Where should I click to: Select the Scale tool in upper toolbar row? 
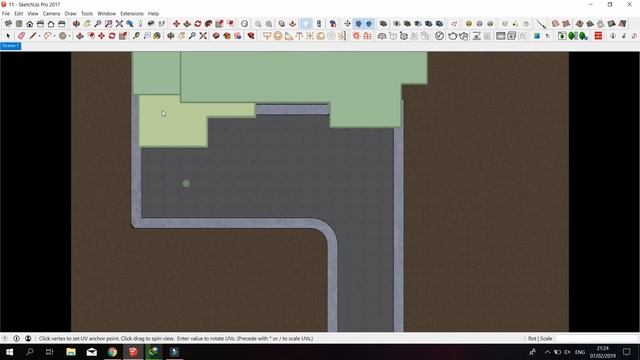tap(219, 24)
